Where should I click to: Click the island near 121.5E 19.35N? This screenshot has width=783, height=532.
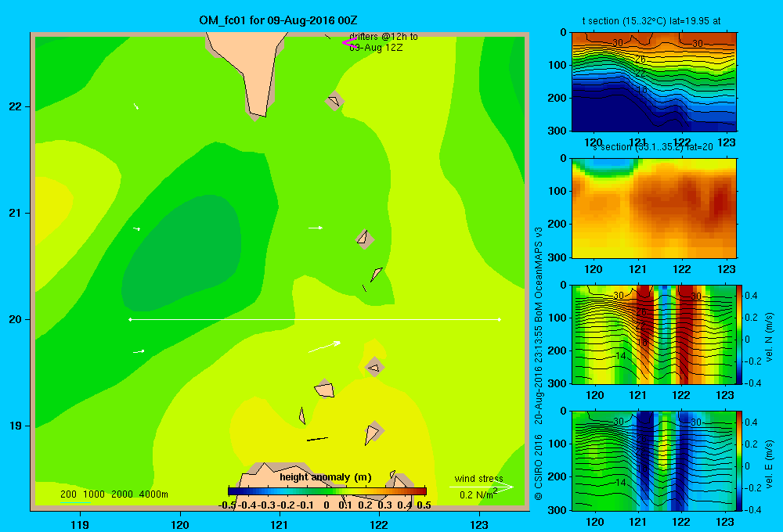click(325, 388)
